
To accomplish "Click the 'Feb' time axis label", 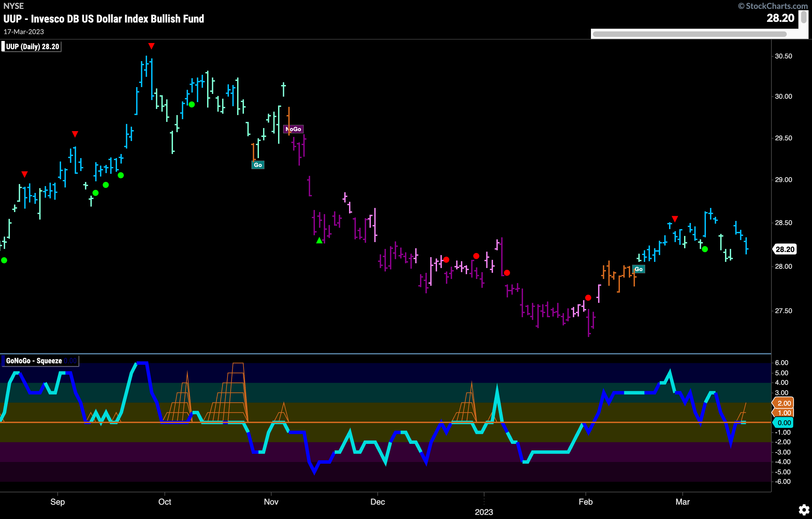I will 586,502.
